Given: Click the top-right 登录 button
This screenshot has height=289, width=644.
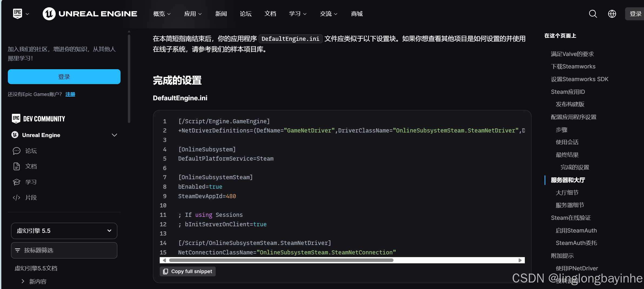Looking at the screenshot, I should pyautogui.click(x=635, y=14).
